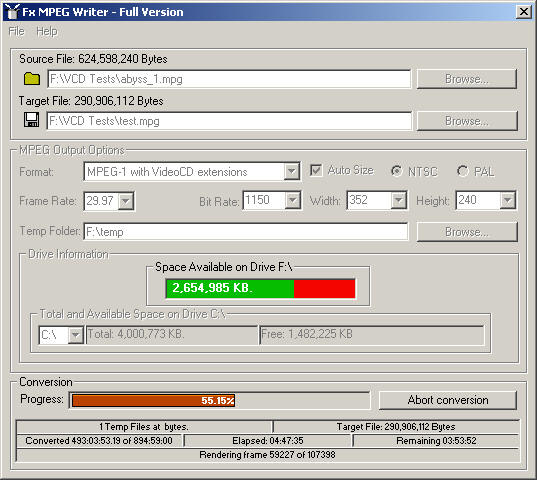Expand the Height dropdown
This screenshot has width=537, height=480.
[x=507, y=200]
